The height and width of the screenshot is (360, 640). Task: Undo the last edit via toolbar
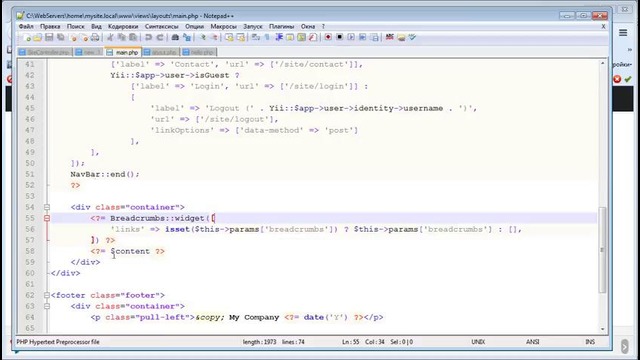click(x=149, y=38)
